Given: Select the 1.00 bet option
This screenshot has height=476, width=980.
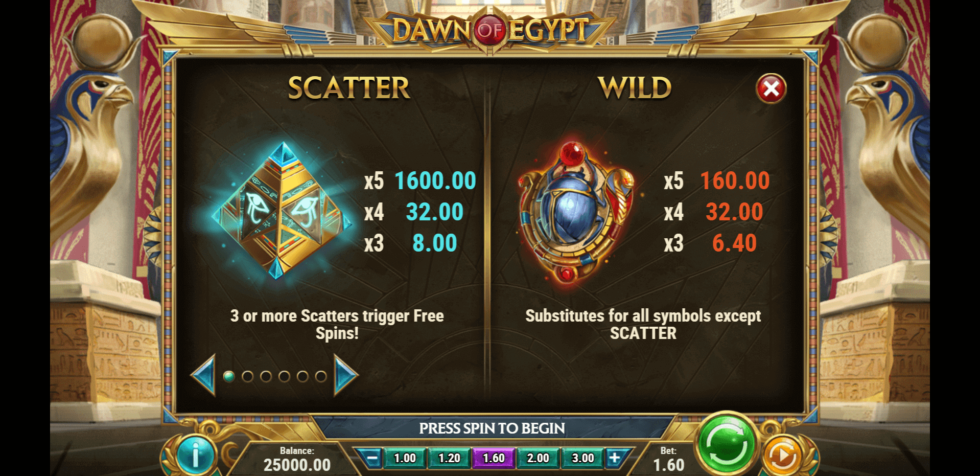Looking at the screenshot, I should point(405,458).
